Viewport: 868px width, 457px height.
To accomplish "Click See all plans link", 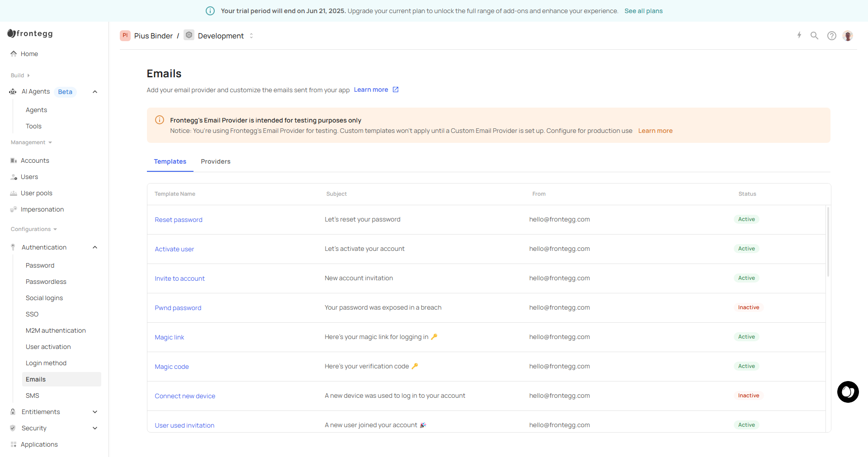I will [x=643, y=11].
